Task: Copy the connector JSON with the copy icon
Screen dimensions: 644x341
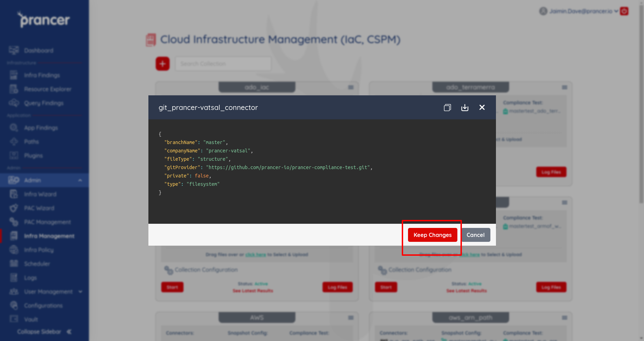Action: (447, 108)
